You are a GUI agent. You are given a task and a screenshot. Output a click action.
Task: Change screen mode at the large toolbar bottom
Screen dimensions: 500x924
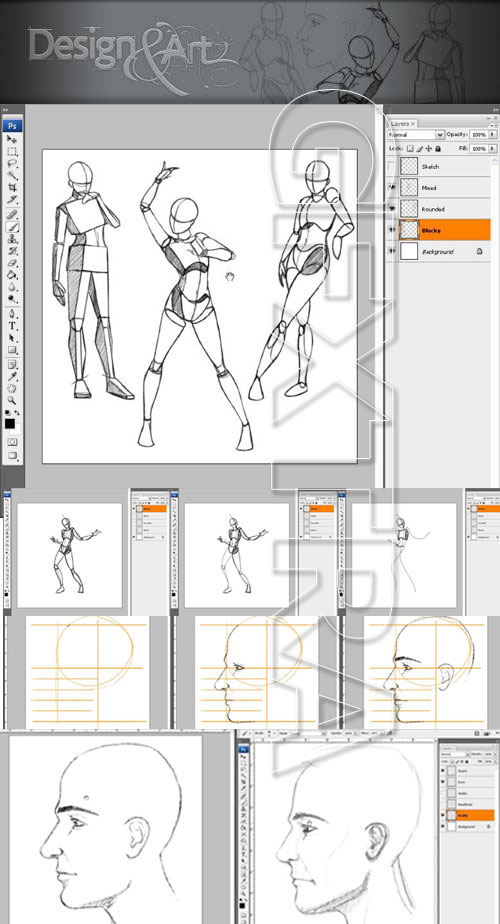[x=12, y=455]
